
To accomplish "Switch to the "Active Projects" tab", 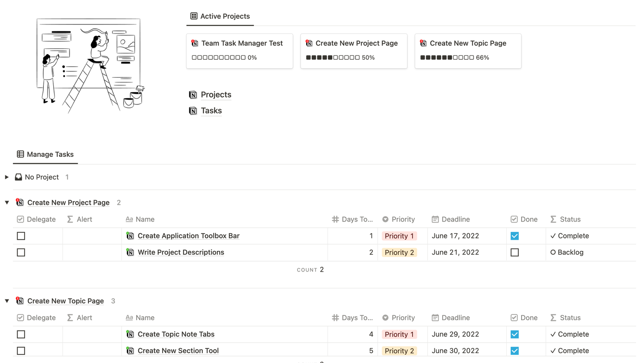I will pyautogui.click(x=220, y=16).
